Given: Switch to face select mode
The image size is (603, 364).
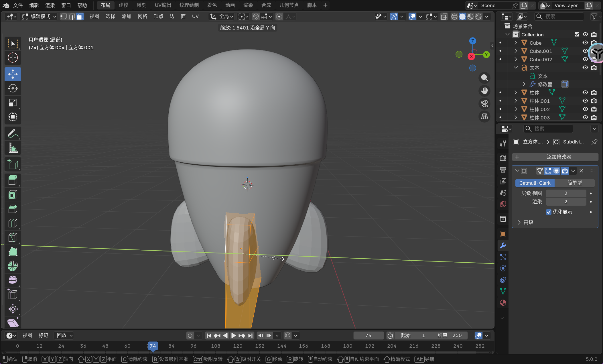Looking at the screenshot, I should tap(80, 17).
